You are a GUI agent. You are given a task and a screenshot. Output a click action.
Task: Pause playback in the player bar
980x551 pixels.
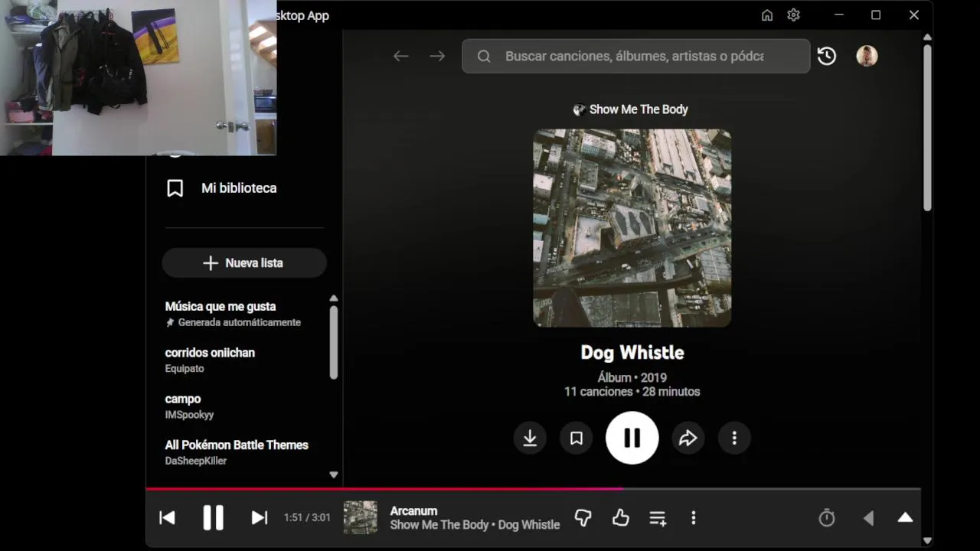(x=213, y=518)
